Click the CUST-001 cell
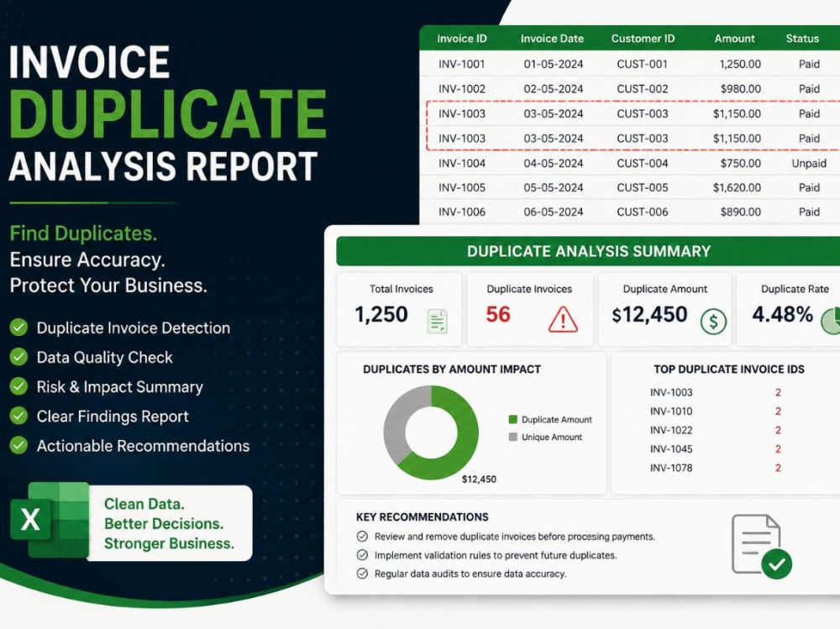This screenshot has height=629, width=840. [x=643, y=65]
